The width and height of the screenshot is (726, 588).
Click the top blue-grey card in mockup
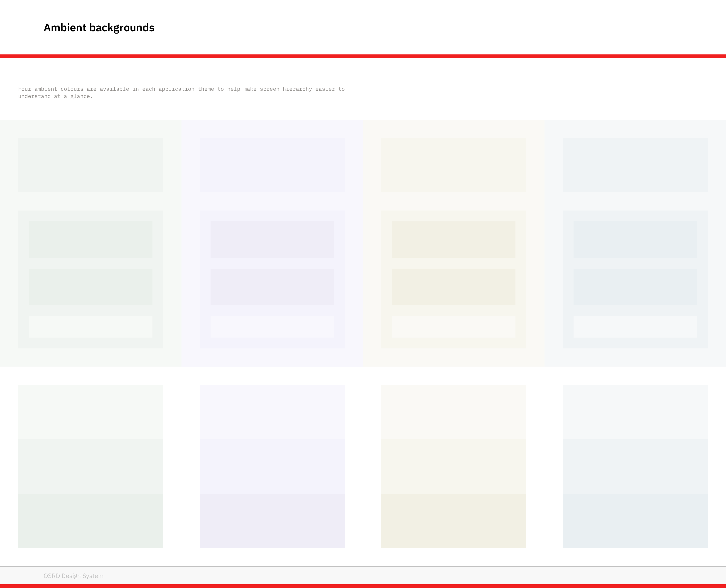635,165
